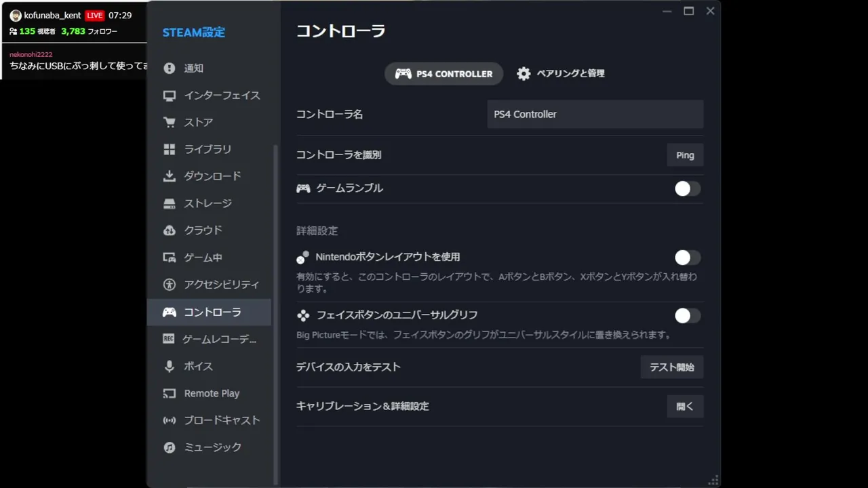Go to インターフェイス settings

click(209, 96)
